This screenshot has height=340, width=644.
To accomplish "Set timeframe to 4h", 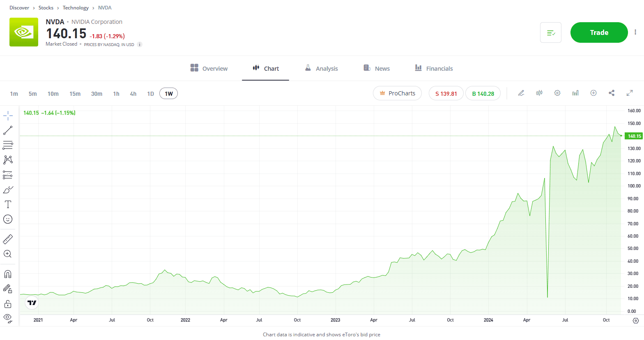I will click(133, 94).
